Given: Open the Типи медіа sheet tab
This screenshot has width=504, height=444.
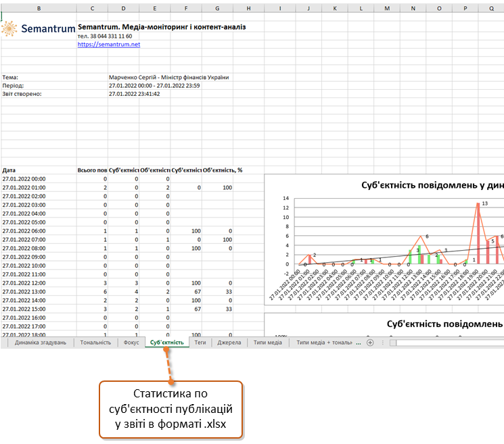Looking at the screenshot, I should coord(267,343).
